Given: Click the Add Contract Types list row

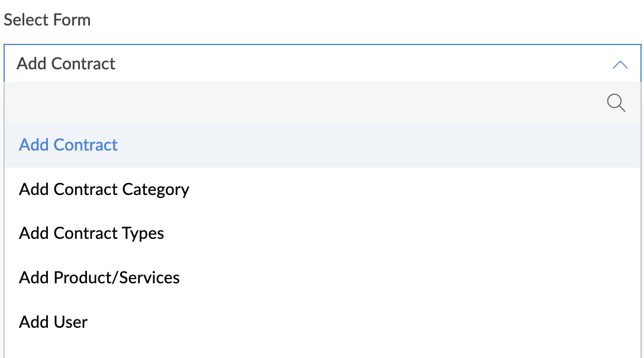Looking at the screenshot, I should pyautogui.click(x=323, y=234).
